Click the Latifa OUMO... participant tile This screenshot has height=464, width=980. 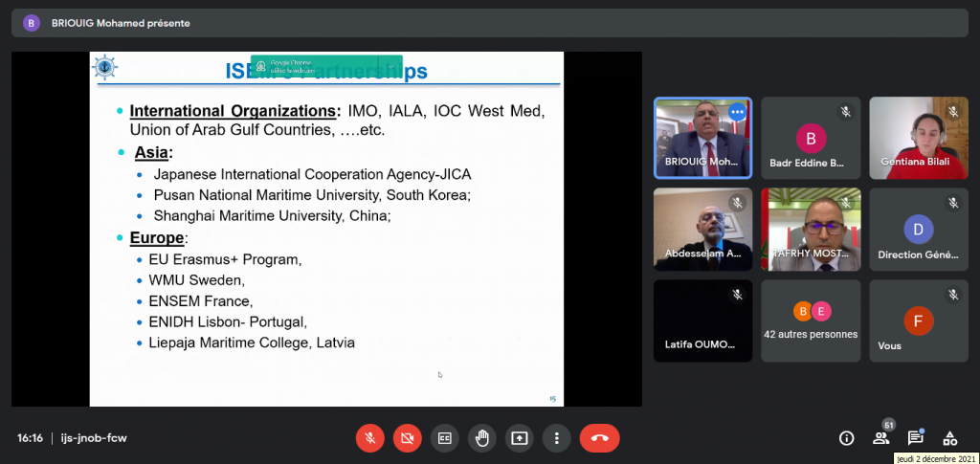click(702, 320)
